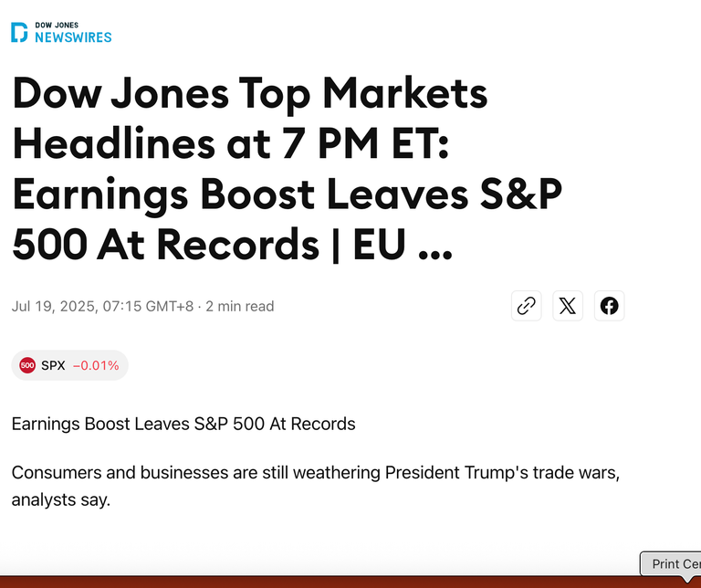Click Headlines at 7 PM ET in the title

click(x=231, y=144)
